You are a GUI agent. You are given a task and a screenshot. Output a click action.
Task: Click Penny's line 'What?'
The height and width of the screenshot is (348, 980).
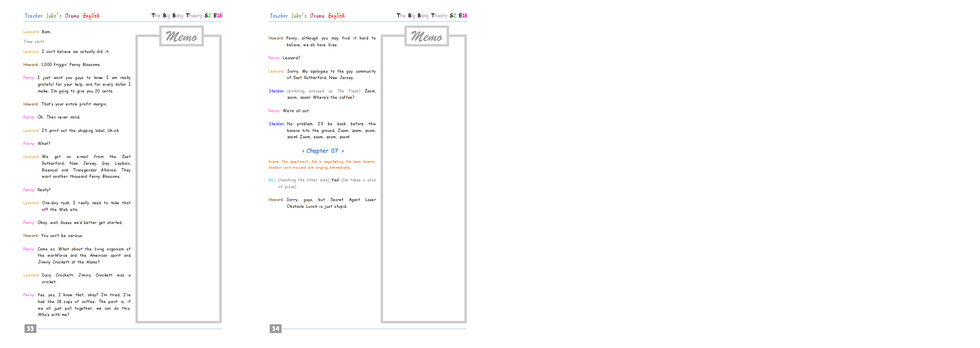click(x=44, y=144)
